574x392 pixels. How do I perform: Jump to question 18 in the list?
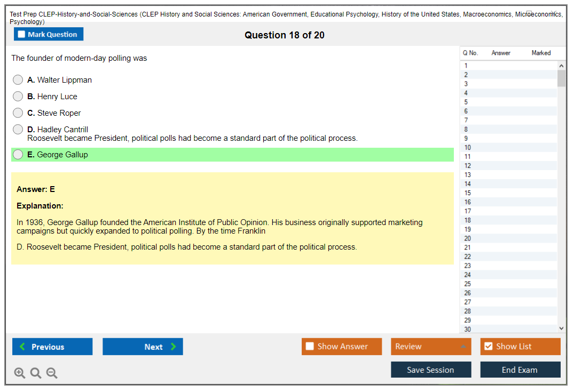coord(468,220)
